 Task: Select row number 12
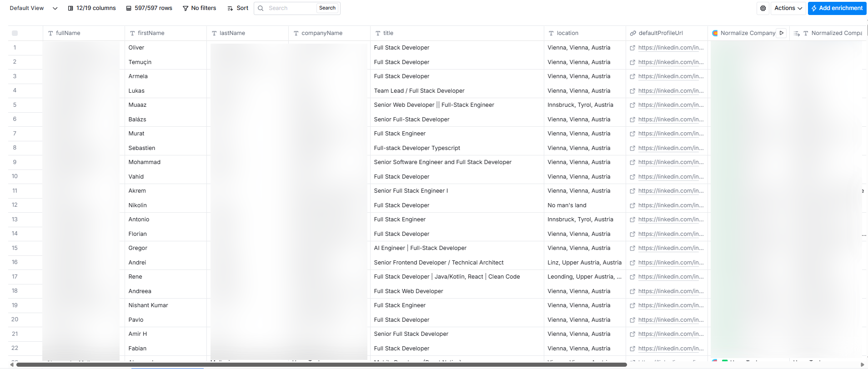15,205
